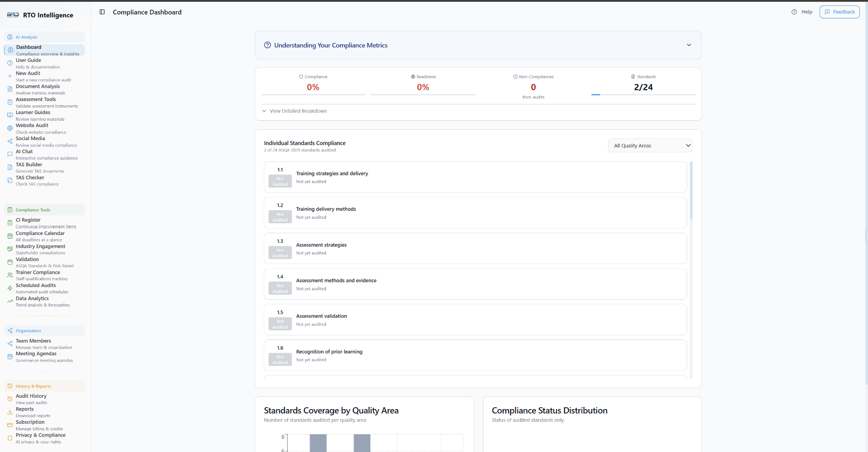Click the standards list scrollbar

pyautogui.click(x=691, y=190)
